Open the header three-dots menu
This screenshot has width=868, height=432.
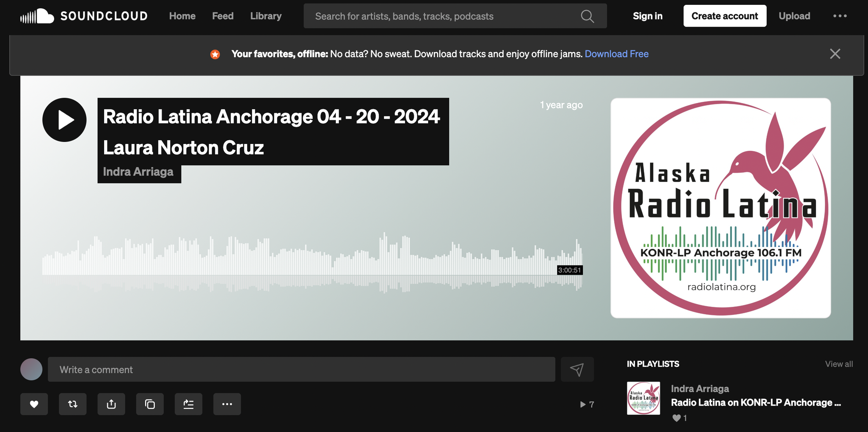(x=840, y=16)
